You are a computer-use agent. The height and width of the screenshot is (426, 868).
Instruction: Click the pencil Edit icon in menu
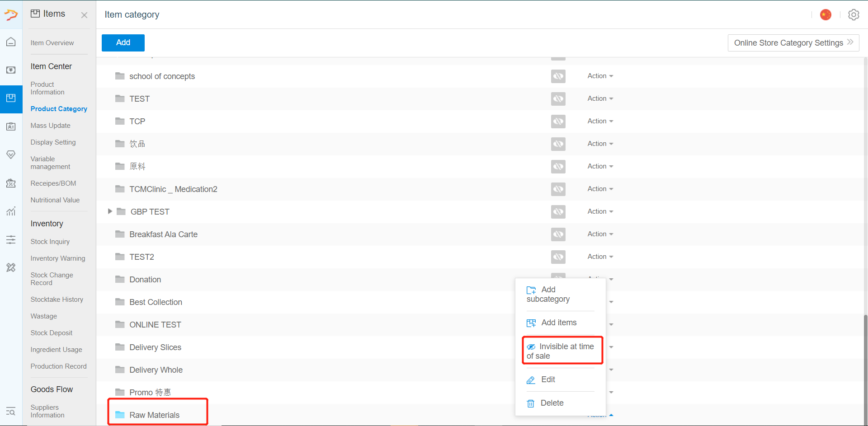click(x=531, y=380)
